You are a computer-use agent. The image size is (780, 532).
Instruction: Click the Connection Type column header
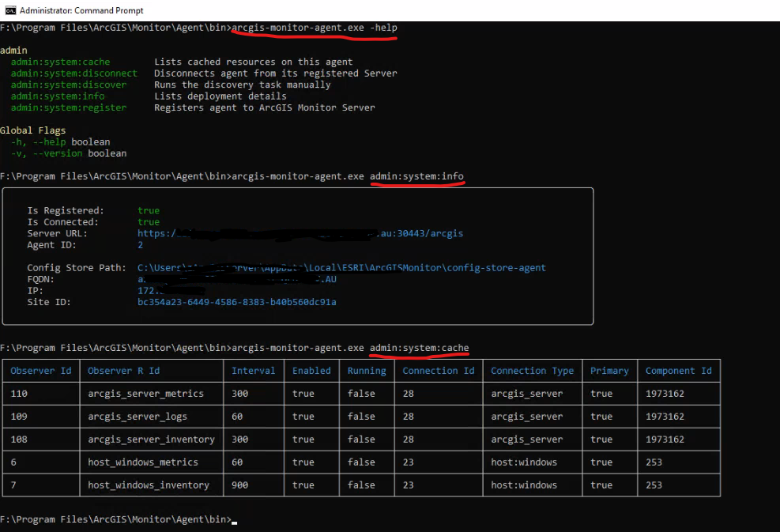click(532, 370)
